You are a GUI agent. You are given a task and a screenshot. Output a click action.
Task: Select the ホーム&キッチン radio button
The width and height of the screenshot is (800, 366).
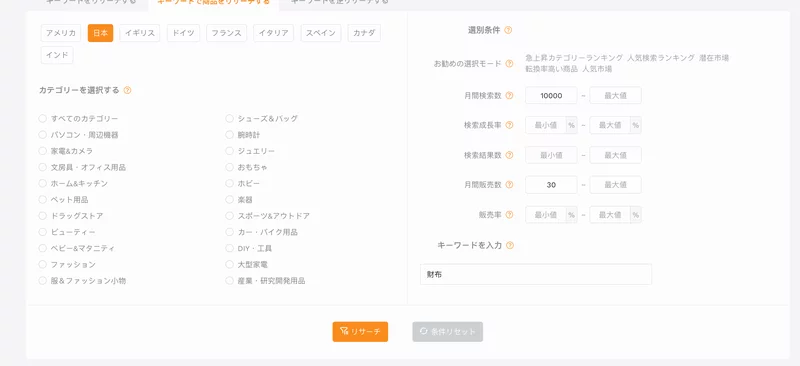tap(43, 183)
